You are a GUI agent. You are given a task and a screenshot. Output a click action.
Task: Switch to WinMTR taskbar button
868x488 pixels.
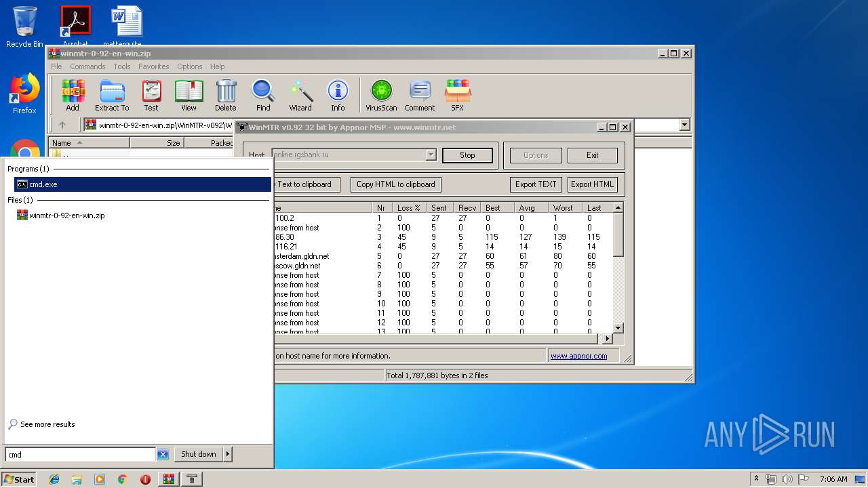coord(193,479)
